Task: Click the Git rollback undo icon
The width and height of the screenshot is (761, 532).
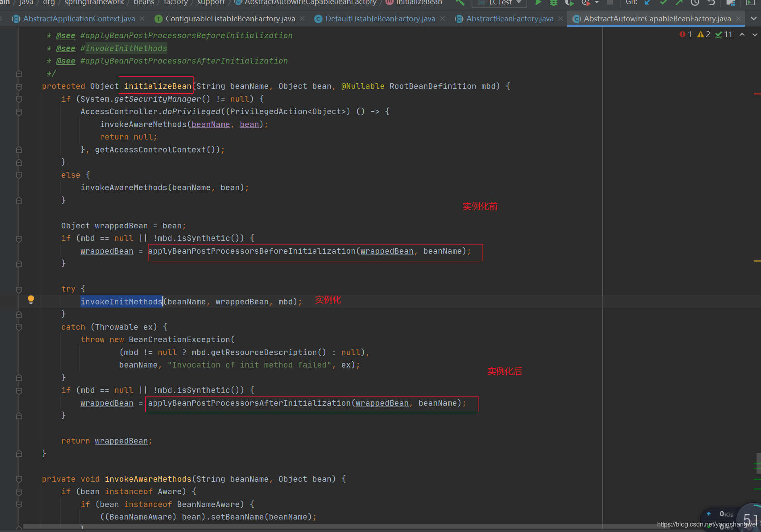Action: click(711, 2)
